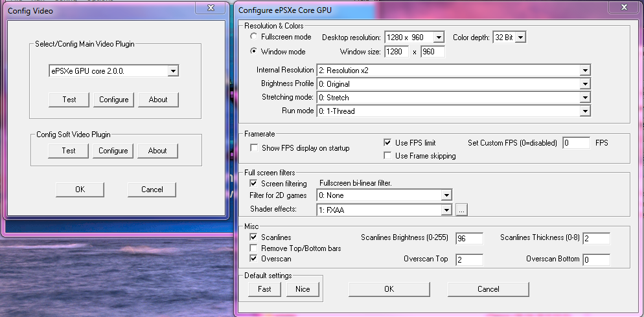Click the Scanlines Thickness field
The width and height of the screenshot is (644, 317).
(x=596, y=238)
